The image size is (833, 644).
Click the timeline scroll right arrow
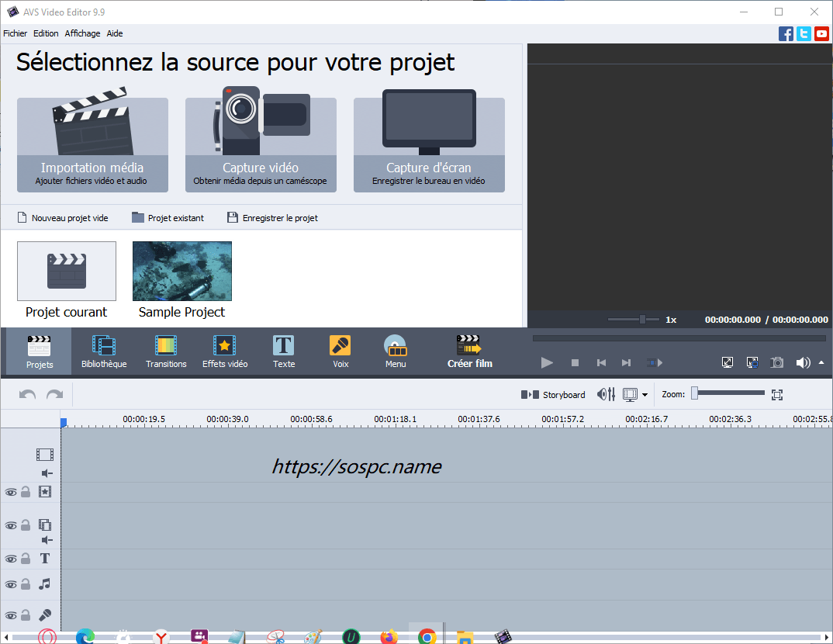[x=827, y=636]
